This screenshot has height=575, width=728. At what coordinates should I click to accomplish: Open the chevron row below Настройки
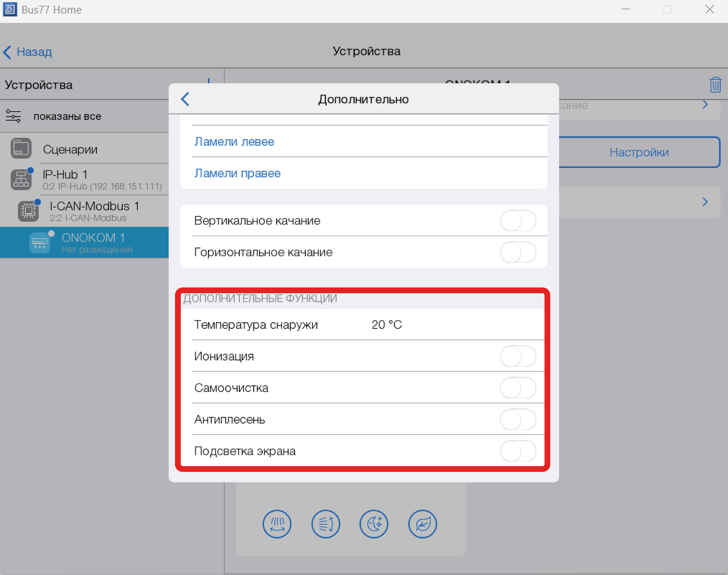pos(705,202)
